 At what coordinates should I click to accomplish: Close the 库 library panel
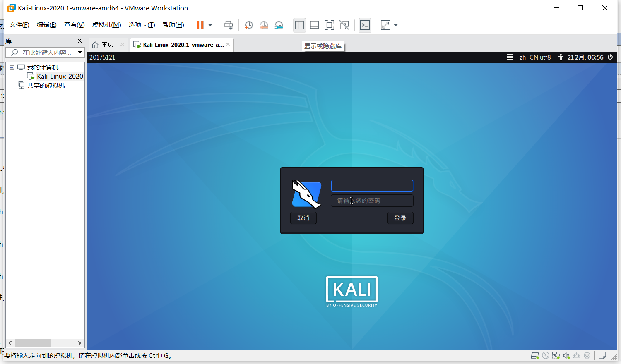click(80, 41)
